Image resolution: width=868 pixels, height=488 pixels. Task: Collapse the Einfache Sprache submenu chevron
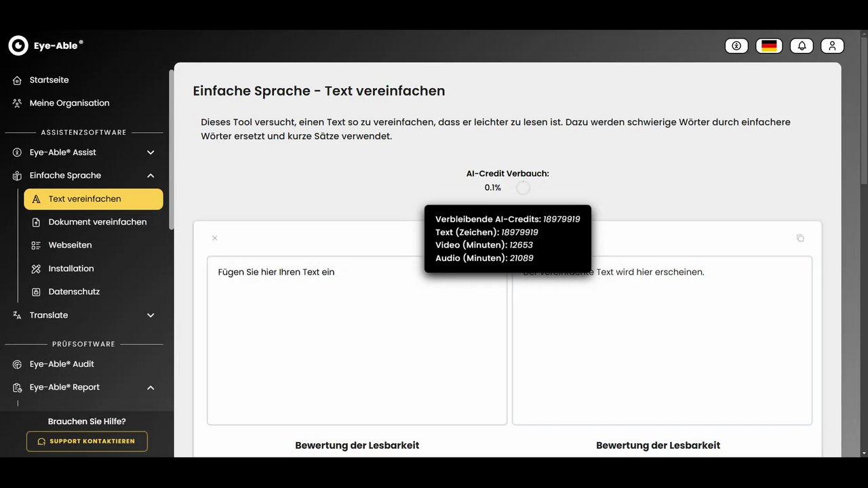point(151,176)
